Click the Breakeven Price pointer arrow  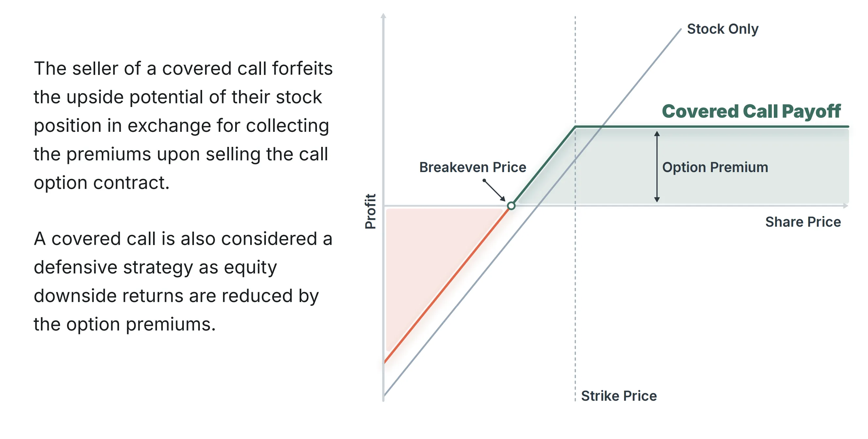coord(494,190)
